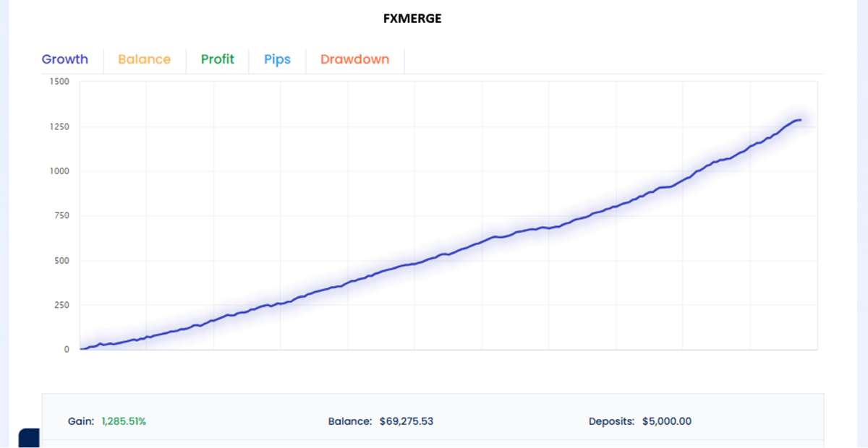Click the 1000 y-axis label
Viewport: 868px width, 448px height.
tap(60, 171)
